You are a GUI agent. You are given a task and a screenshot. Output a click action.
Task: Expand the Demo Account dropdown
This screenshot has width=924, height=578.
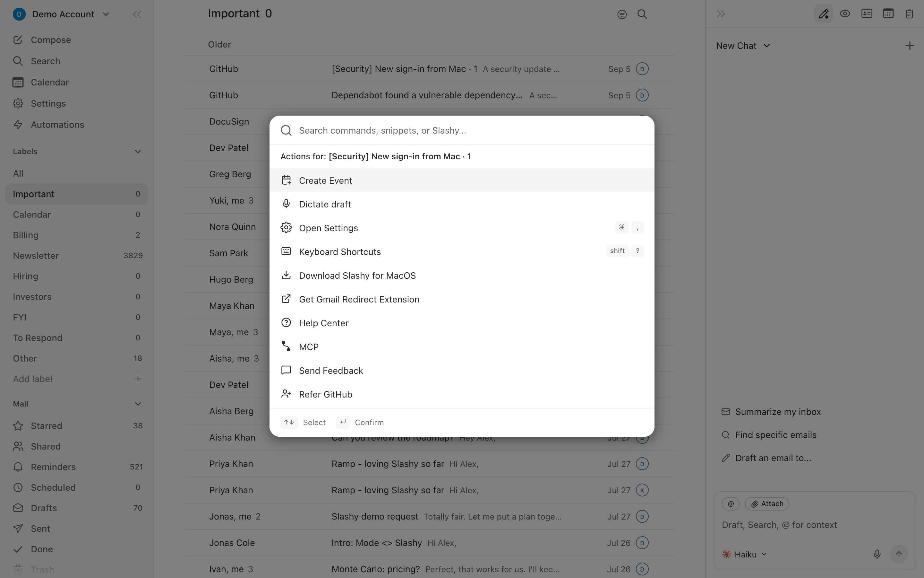point(61,14)
